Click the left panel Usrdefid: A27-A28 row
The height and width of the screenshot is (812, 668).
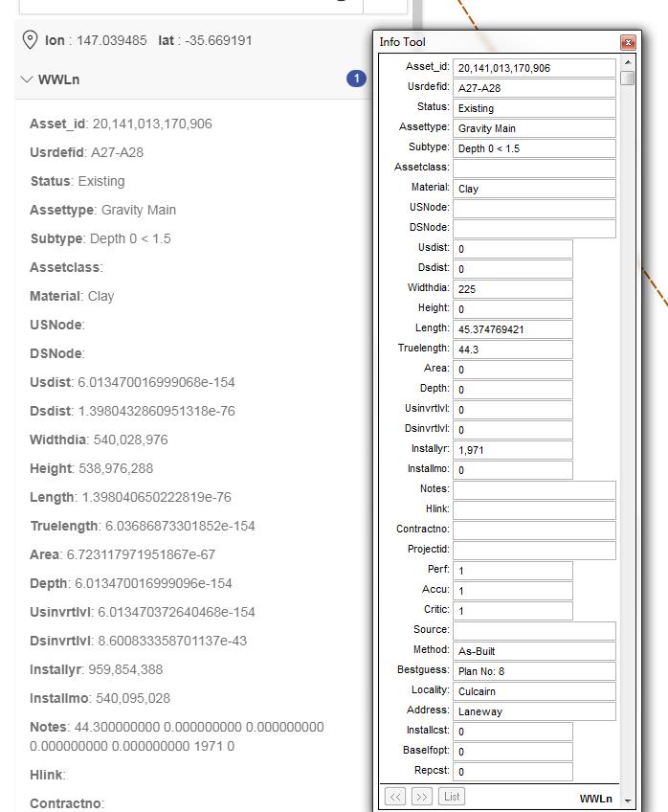(x=86, y=153)
